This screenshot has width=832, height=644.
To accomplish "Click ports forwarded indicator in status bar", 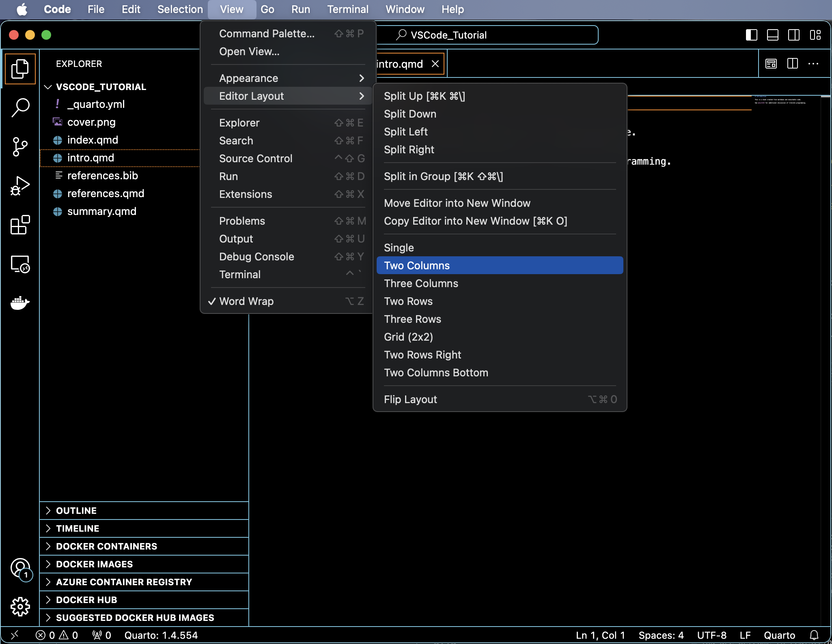I will pos(101,635).
